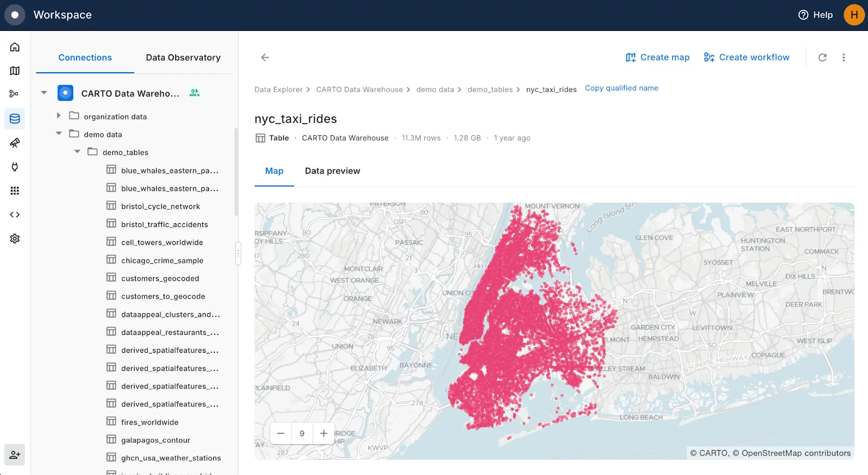Collapse the demo_tables folder

pos(77,151)
